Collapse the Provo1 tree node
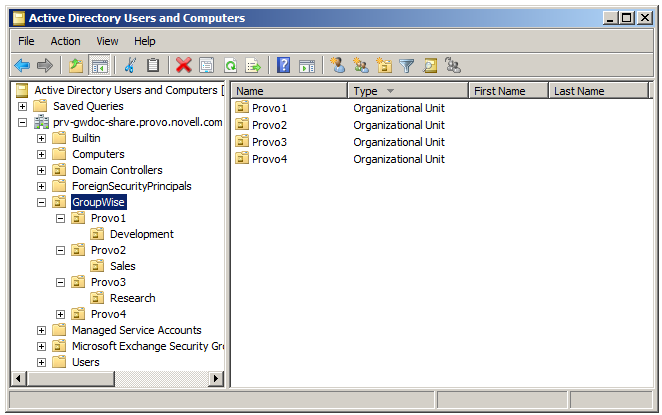The image size is (662, 415). [x=60, y=219]
